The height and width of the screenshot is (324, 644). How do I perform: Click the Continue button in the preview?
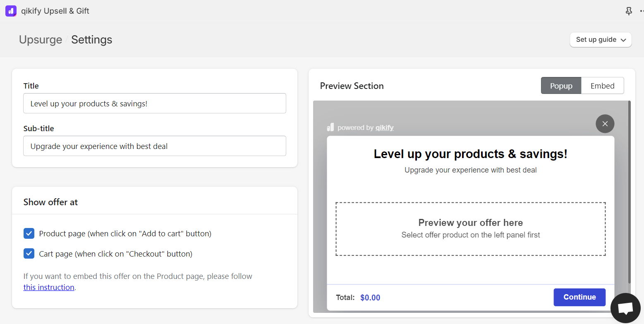click(x=579, y=297)
